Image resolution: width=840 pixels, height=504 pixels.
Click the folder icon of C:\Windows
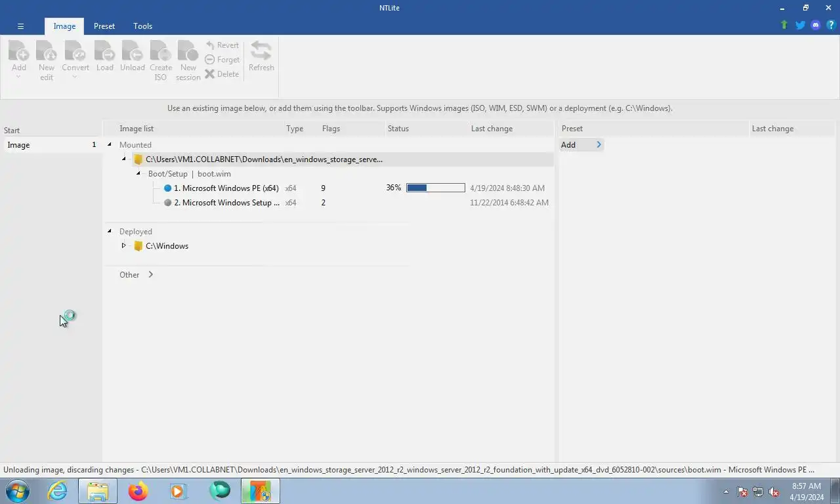coord(138,246)
